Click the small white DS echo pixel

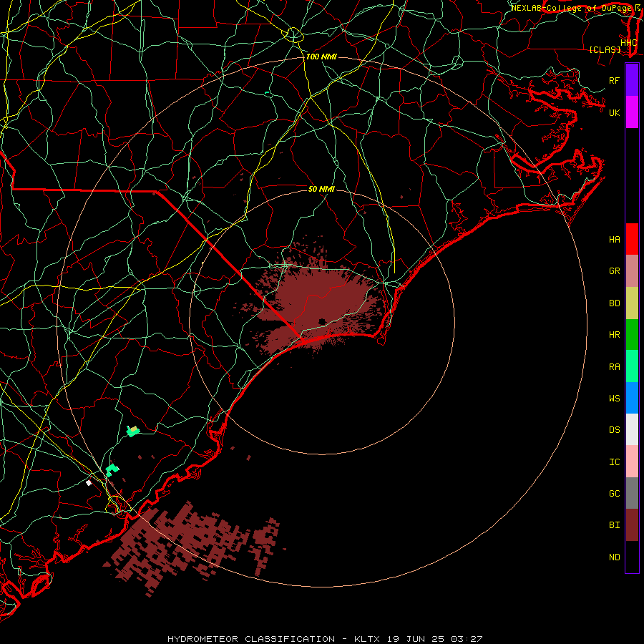pos(89,482)
